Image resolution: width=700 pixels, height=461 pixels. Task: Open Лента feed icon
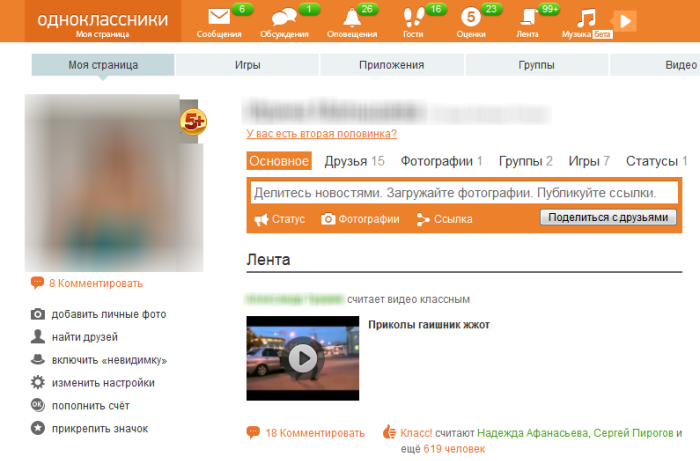527,18
